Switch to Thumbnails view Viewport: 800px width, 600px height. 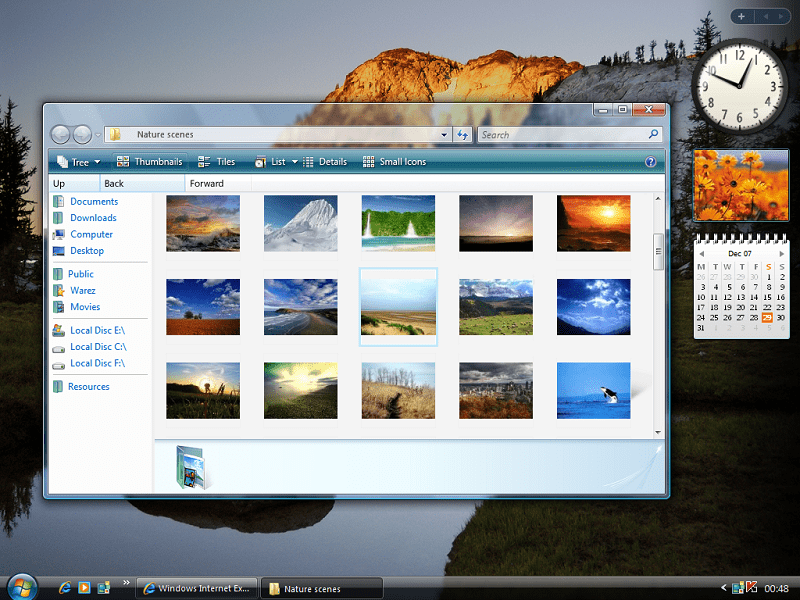click(x=149, y=162)
